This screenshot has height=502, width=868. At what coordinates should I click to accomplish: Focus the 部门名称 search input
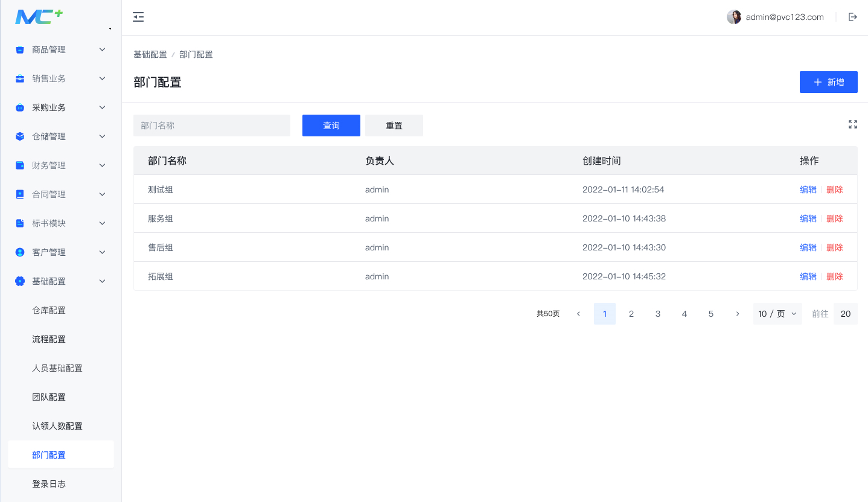[212, 125]
